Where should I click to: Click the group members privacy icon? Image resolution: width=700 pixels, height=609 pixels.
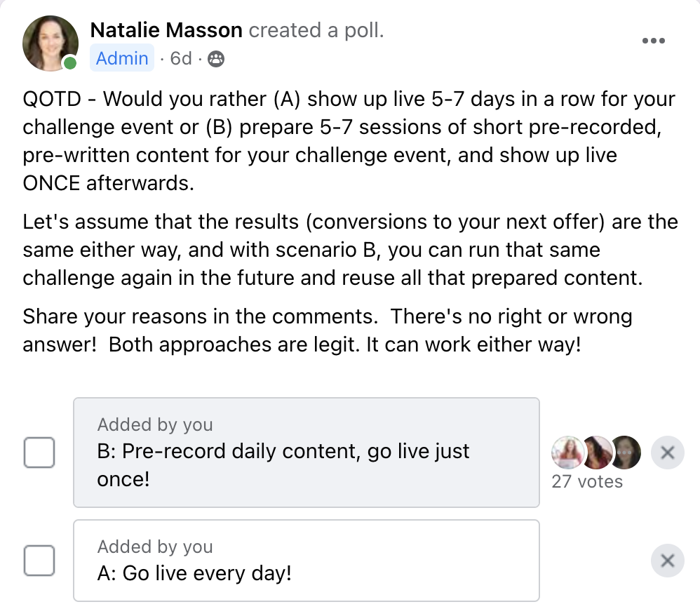(x=216, y=59)
